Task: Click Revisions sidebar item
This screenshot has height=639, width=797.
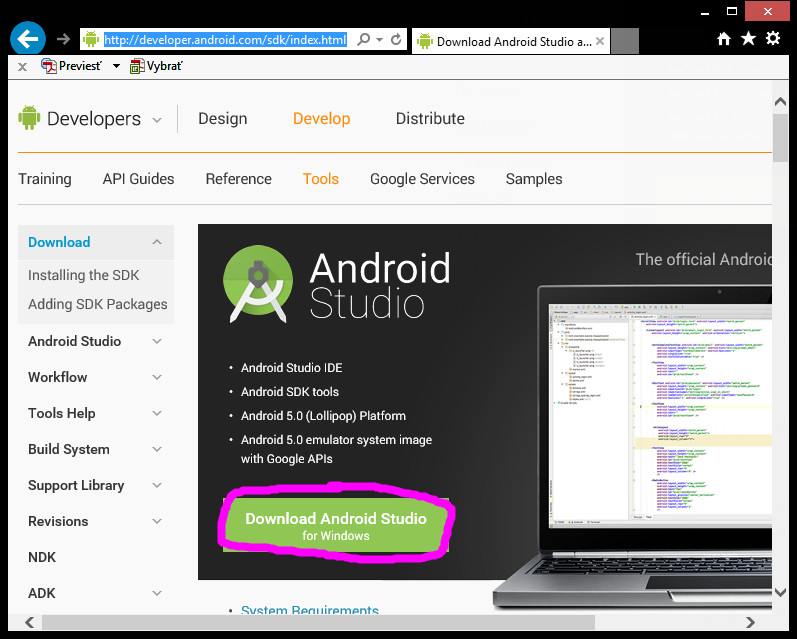Action: pyautogui.click(x=58, y=522)
